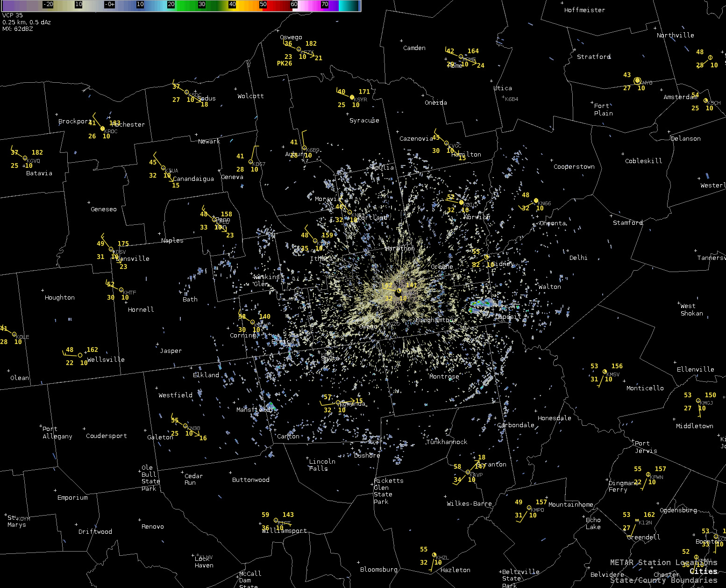The width and height of the screenshot is (726, 588).
Task: Click the KFWN station marker near Dingmans Ferry
Action: tap(648, 475)
